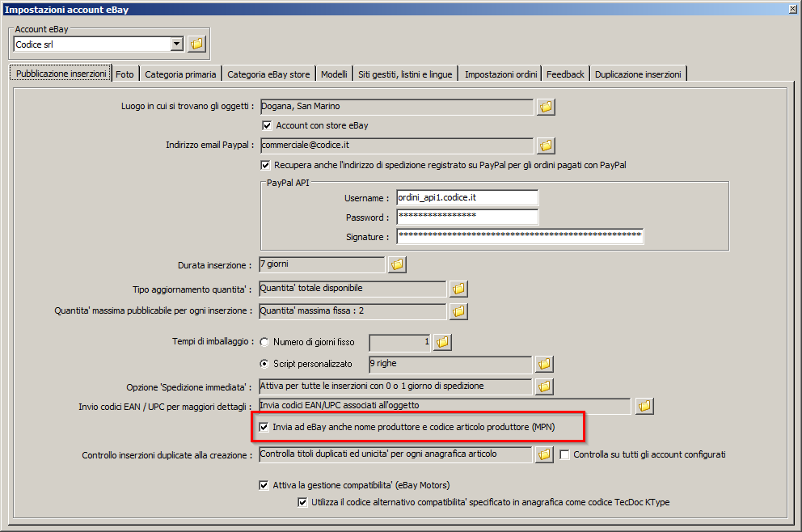Click the Paypal email field commerciale@codice.it
The height and width of the screenshot is (532, 802).
[x=397, y=146]
